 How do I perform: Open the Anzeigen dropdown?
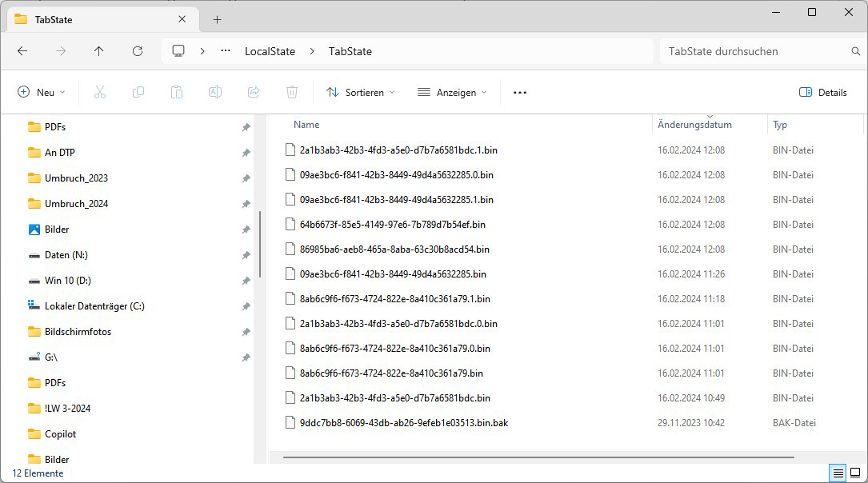coord(452,92)
